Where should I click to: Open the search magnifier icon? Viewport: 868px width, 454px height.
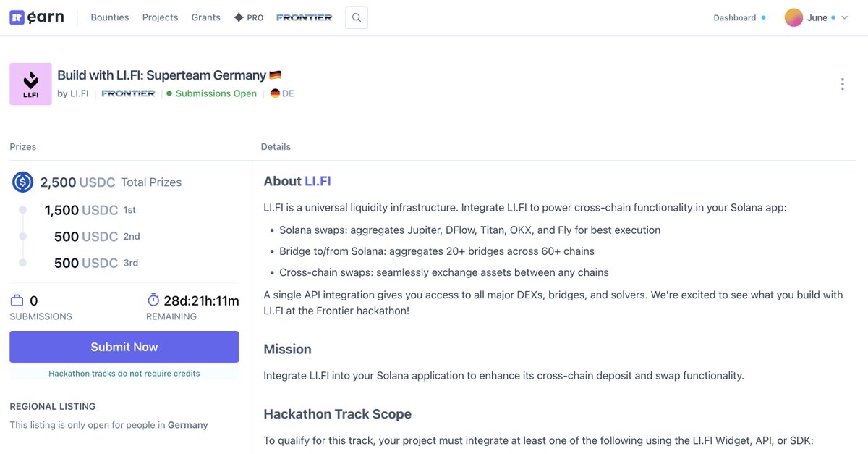point(356,17)
